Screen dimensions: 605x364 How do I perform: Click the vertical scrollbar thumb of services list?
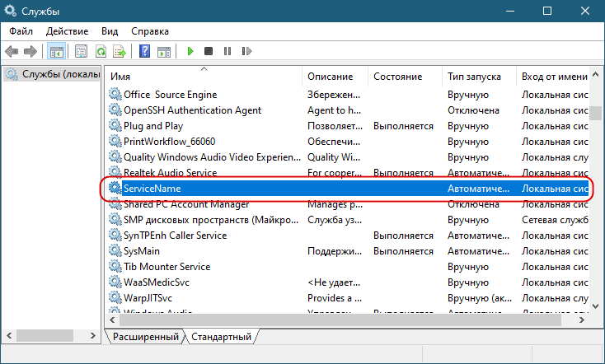(596, 113)
